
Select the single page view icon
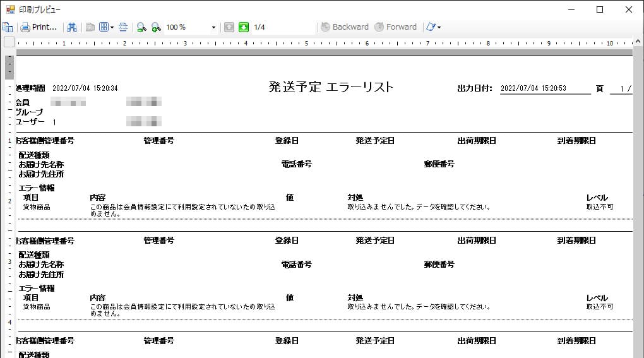pyautogui.click(x=90, y=27)
